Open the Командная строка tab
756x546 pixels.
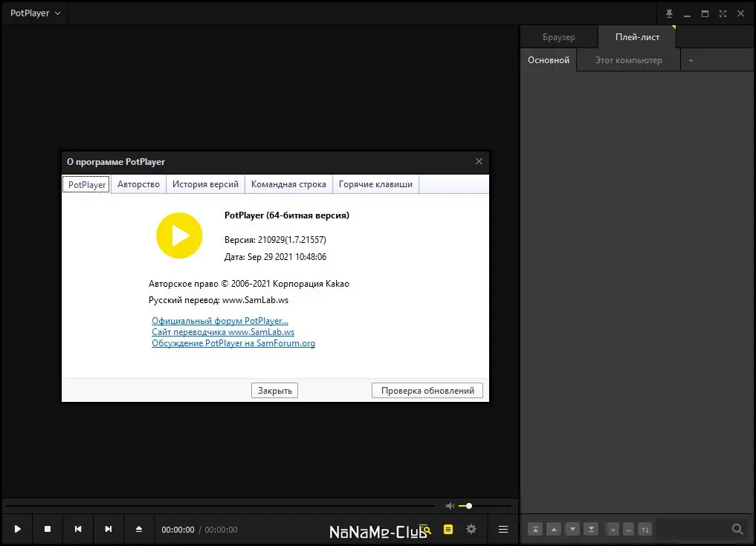click(x=288, y=184)
